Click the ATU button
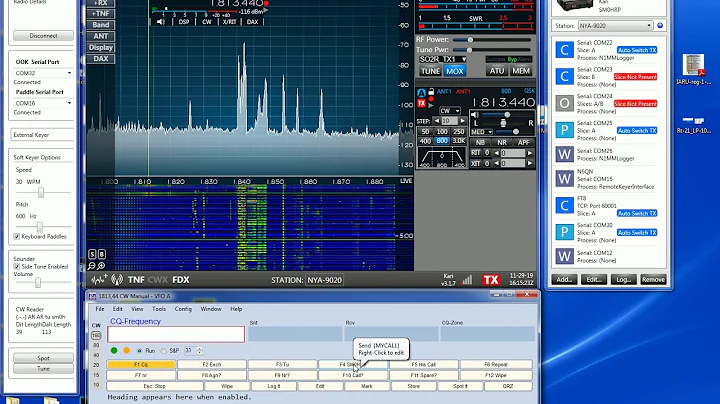 [x=496, y=71]
